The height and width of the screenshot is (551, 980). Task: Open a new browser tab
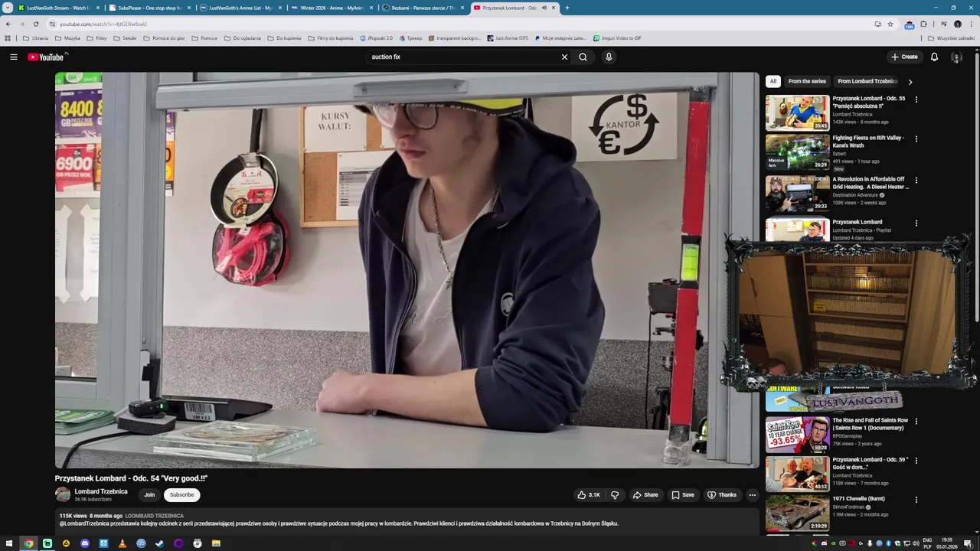[567, 8]
